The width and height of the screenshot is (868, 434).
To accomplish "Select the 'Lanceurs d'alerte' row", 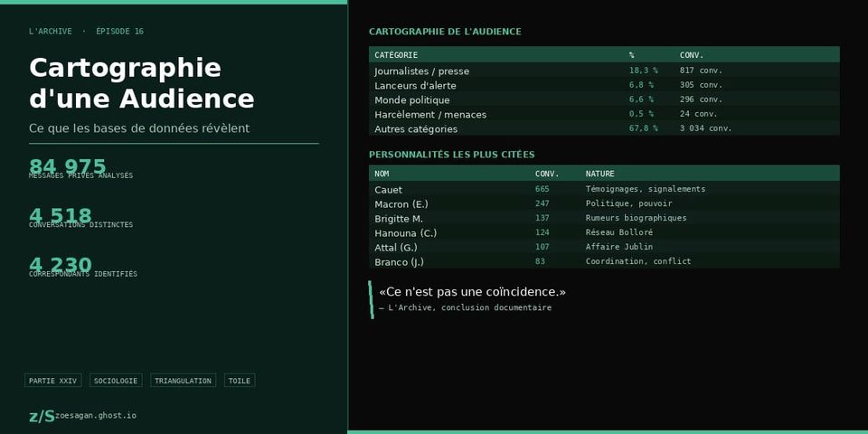I will (x=604, y=85).
